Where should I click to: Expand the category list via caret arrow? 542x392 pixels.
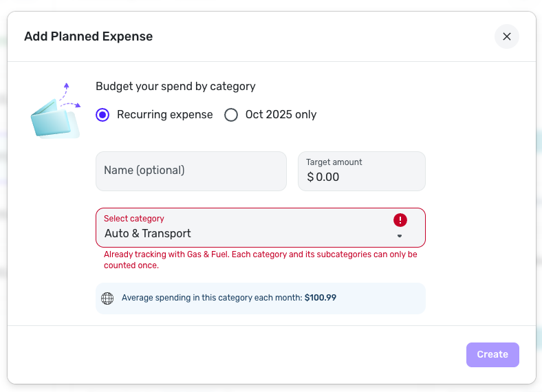[400, 236]
